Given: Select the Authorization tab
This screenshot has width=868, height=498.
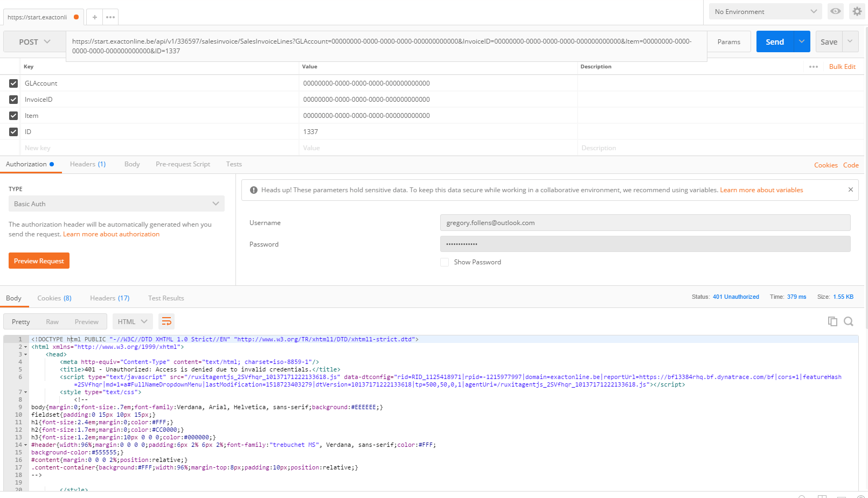Looking at the screenshot, I should [30, 164].
